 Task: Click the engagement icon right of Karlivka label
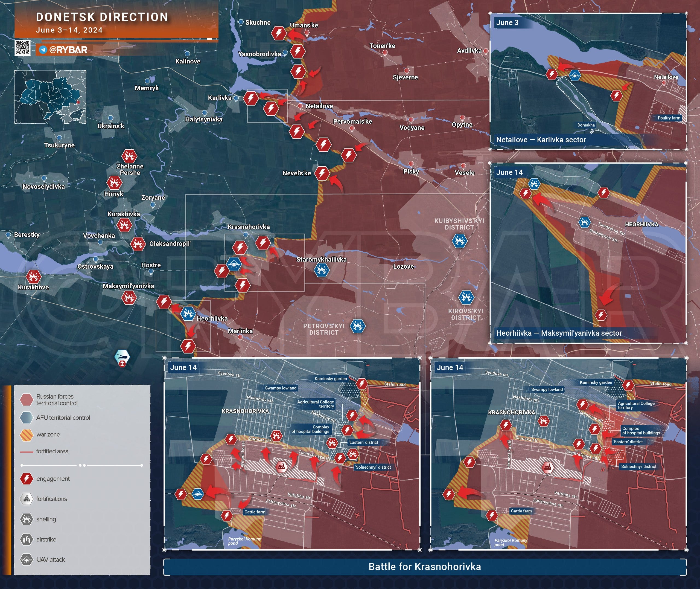tap(250, 98)
